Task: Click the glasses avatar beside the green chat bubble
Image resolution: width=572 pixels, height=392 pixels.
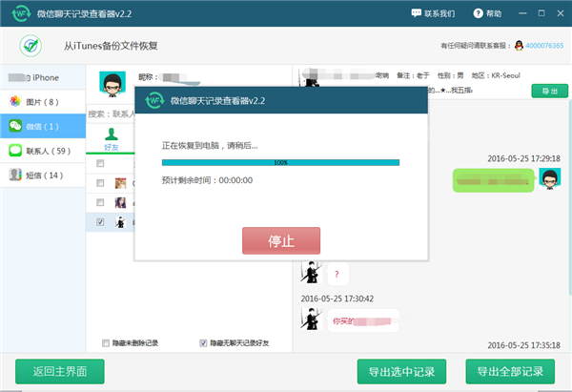Action: (549, 178)
